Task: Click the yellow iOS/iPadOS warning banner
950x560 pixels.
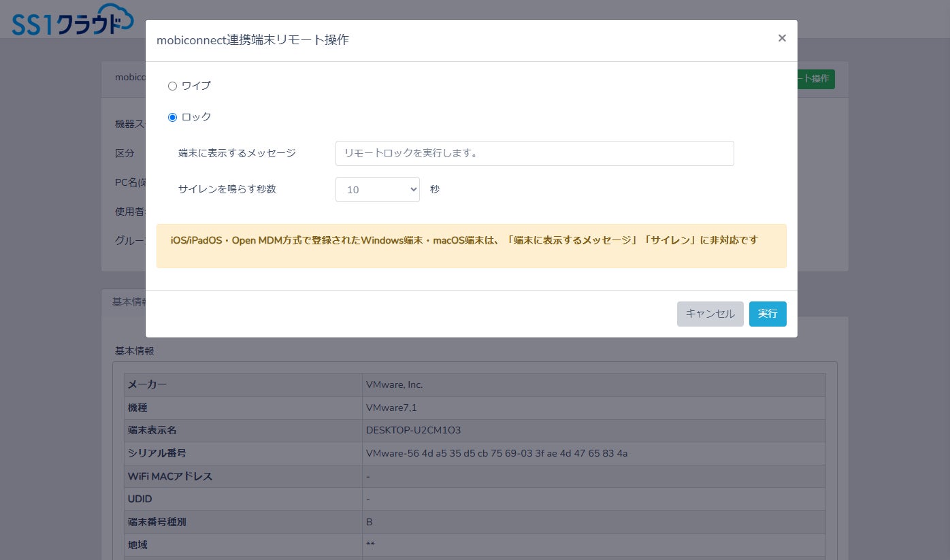Action: [x=471, y=246]
